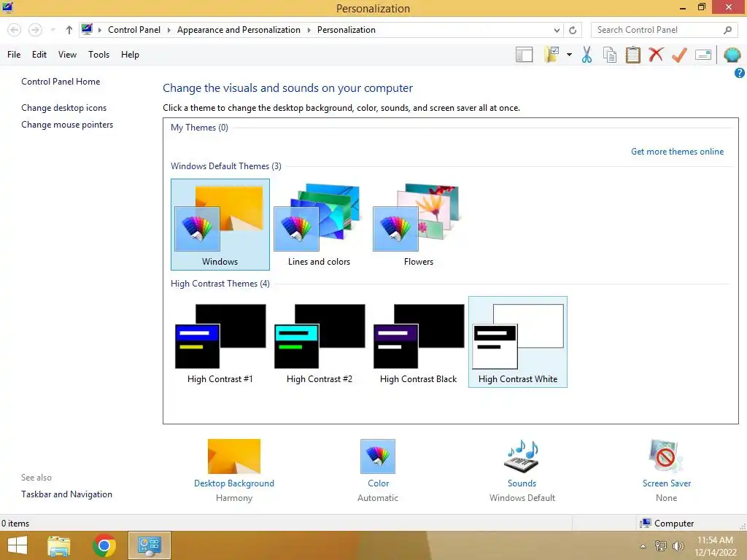The height and width of the screenshot is (560, 747).
Task: Click the window icon in the title bar
Action: click(x=7, y=7)
